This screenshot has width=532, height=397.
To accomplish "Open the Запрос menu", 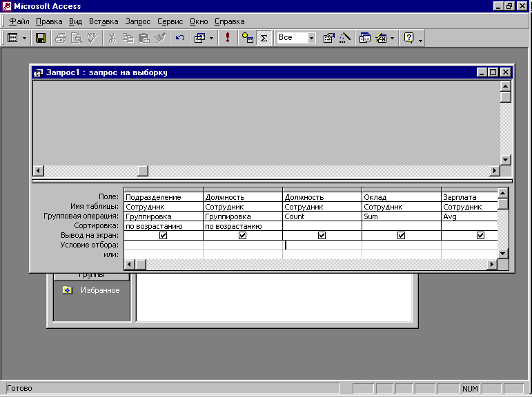I will pyautogui.click(x=138, y=21).
